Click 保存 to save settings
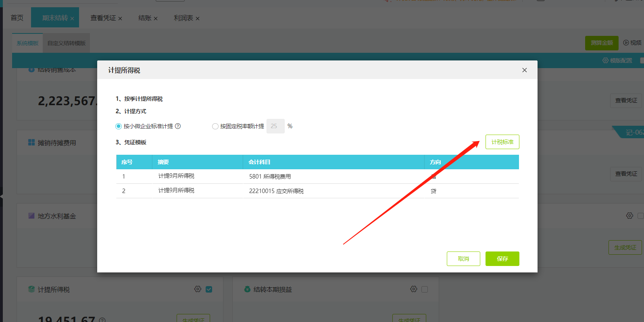 click(502, 259)
